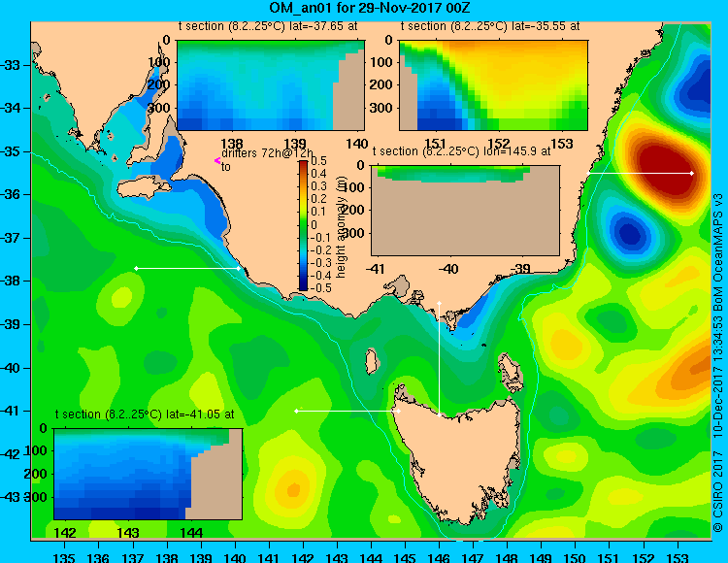Click Tasmania-side endpoint of the -41.05 section line
The height and width of the screenshot is (563, 728).
click(x=398, y=411)
